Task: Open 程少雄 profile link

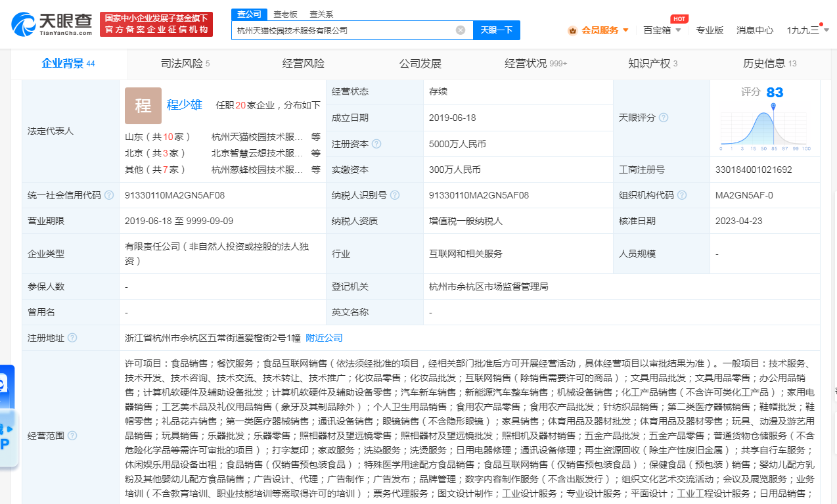Action: [x=185, y=104]
